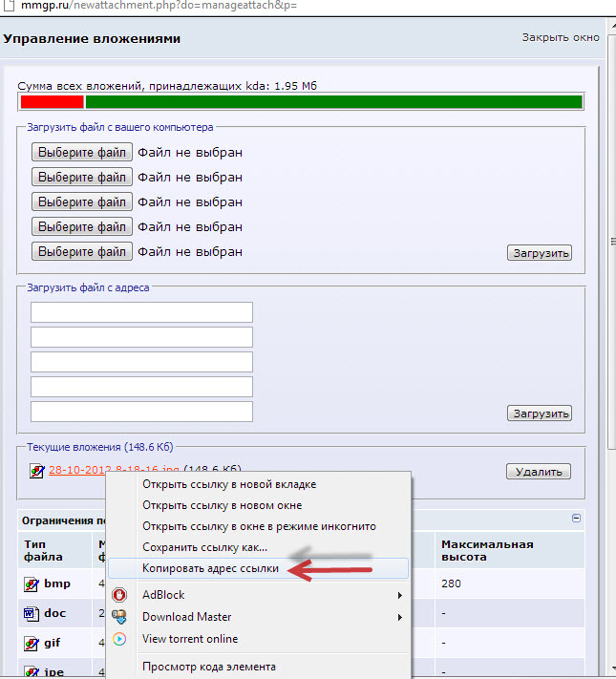Image resolution: width=616 pixels, height=679 pixels.
Task: Expand the AdBlock submenu arrow
Action: (400, 595)
